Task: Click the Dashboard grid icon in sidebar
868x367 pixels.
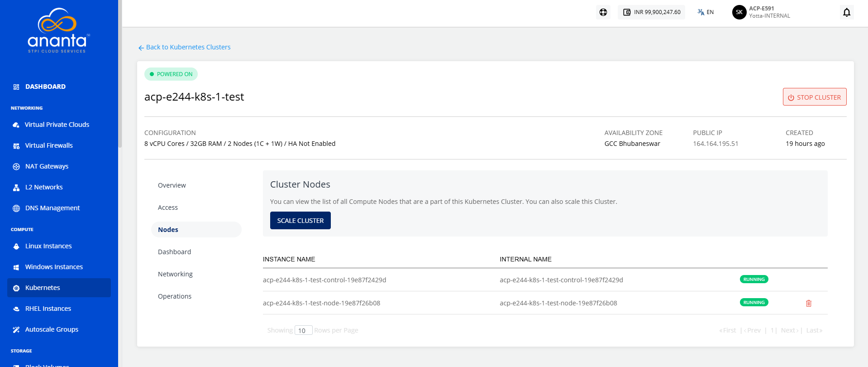Action: 16,87
